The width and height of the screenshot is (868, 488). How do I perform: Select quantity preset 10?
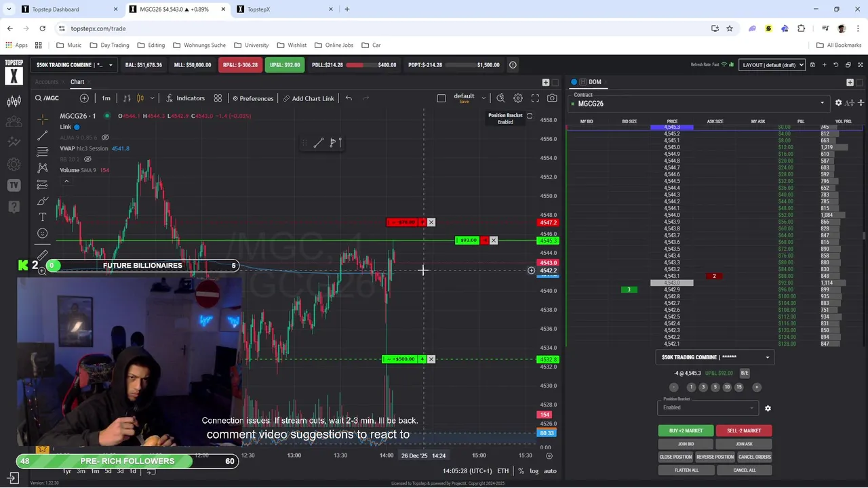click(727, 387)
